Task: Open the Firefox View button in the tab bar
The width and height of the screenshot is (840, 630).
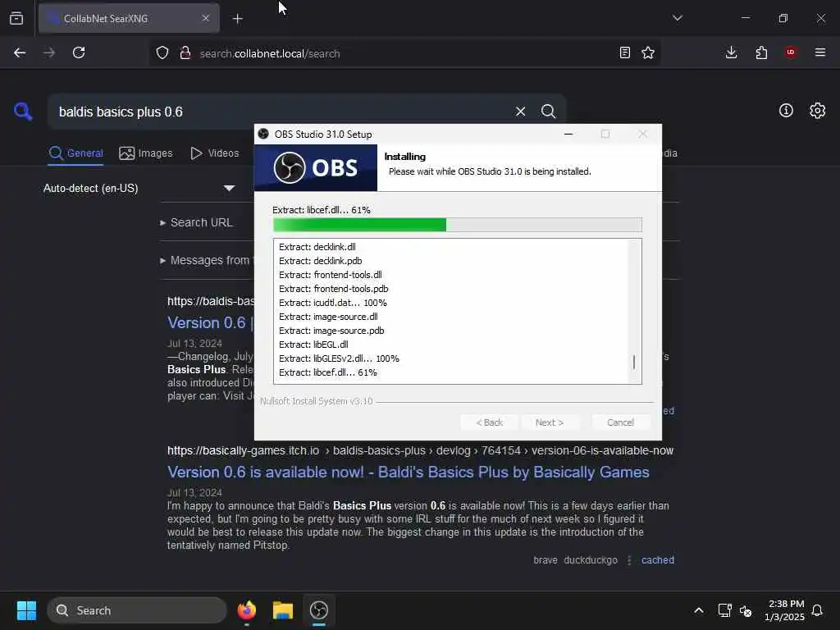Action: pyautogui.click(x=16, y=18)
